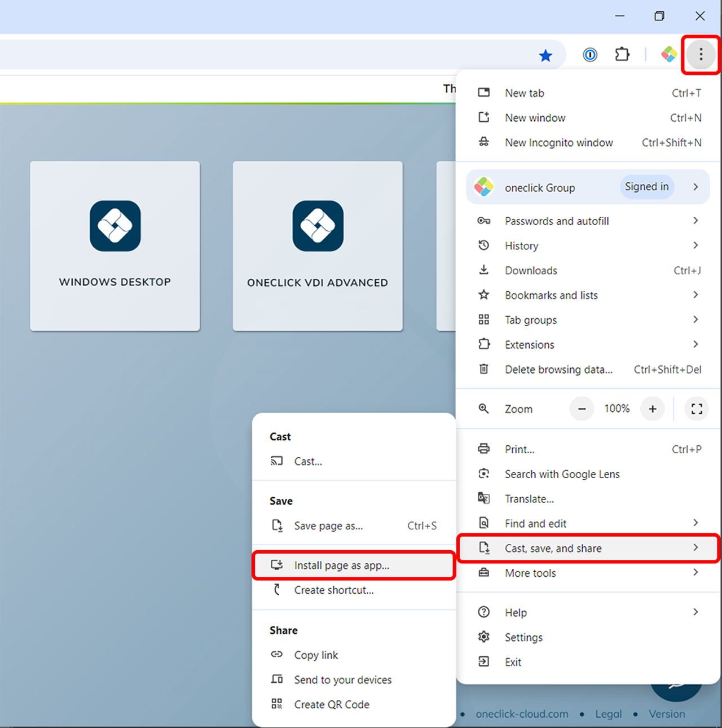Click the 1Password toolbar icon

(x=589, y=54)
